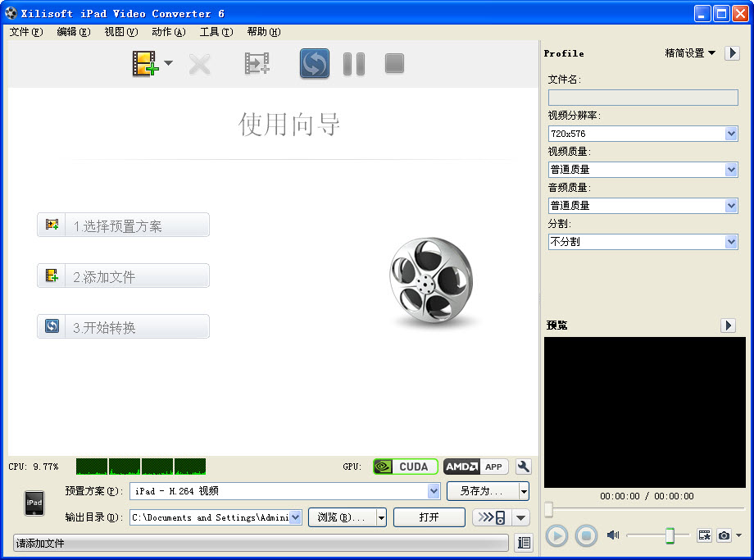Click the Pause toolbar button
The width and height of the screenshot is (754, 560).
pyautogui.click(x=354, y=64)
